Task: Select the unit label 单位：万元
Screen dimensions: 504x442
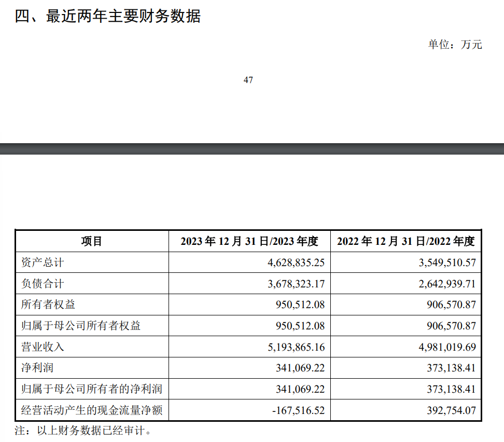Action: click(x=455, y=45)
